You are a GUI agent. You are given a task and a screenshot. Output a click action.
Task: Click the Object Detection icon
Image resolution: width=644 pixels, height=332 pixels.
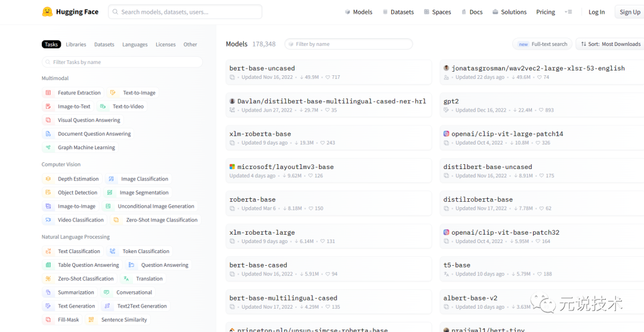click(48, 192)
